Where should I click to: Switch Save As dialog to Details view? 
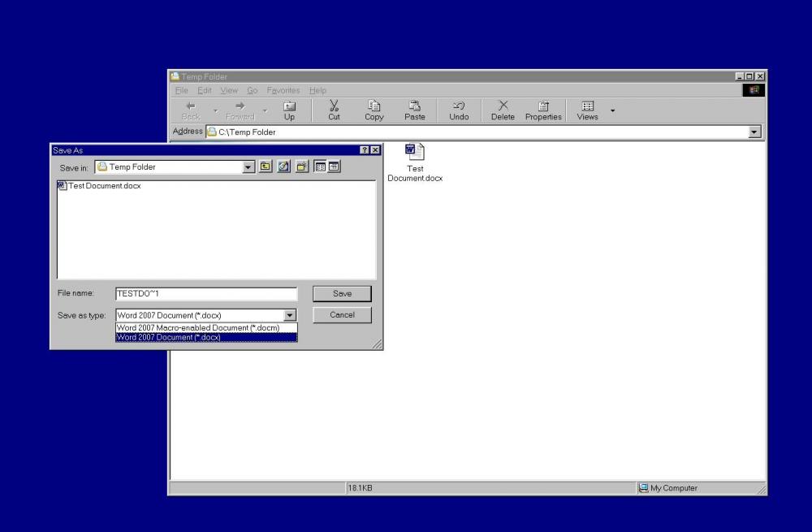pyautogui.click(x=334, y=167)
